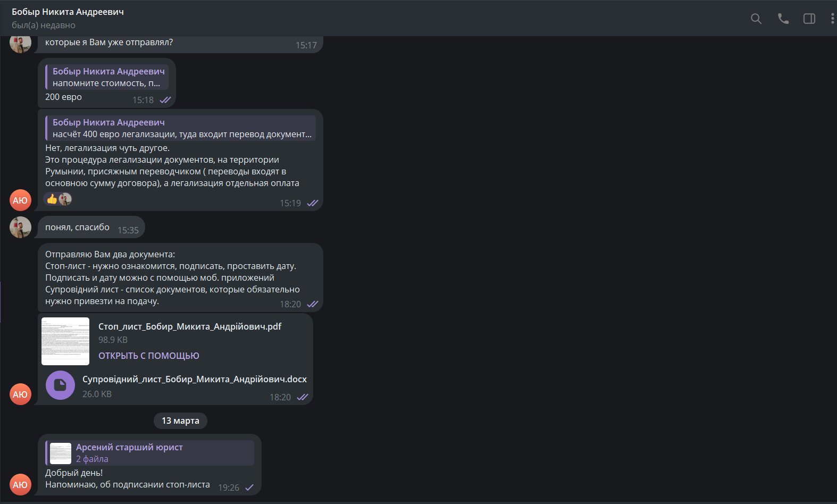Click ОТКРЫТЬ С ПОМОЩЬЮ link
This screenshot has width=837, height=504.
(149, 356)
